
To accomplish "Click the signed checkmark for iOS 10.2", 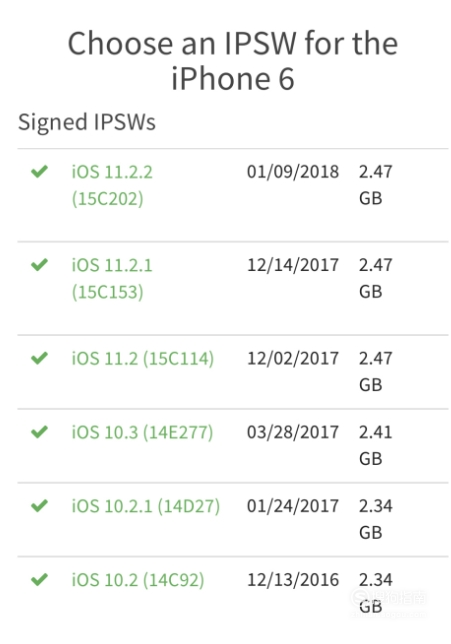I will [x=39, y=579].
